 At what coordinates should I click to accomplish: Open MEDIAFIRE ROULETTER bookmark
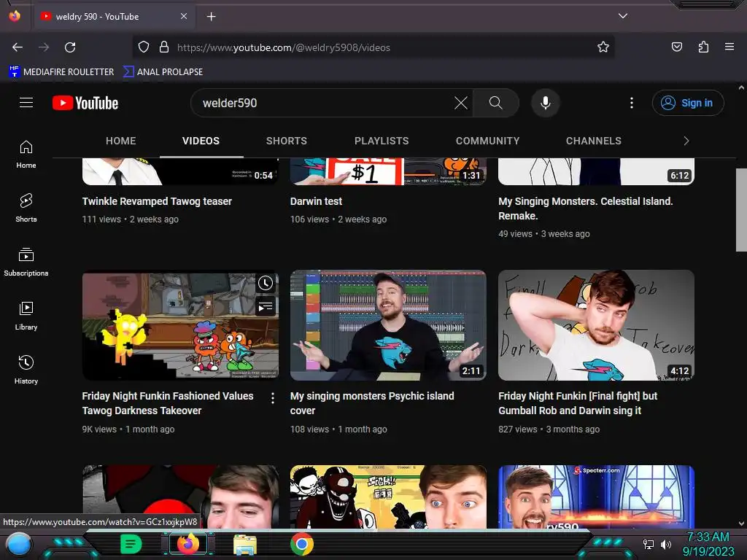(61, 72)
